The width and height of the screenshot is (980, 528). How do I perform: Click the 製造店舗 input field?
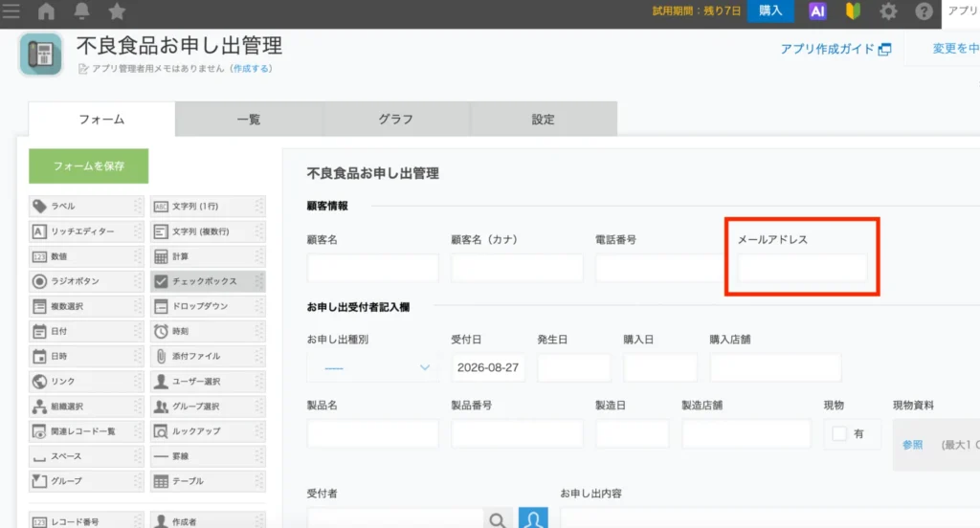(746, 433)
